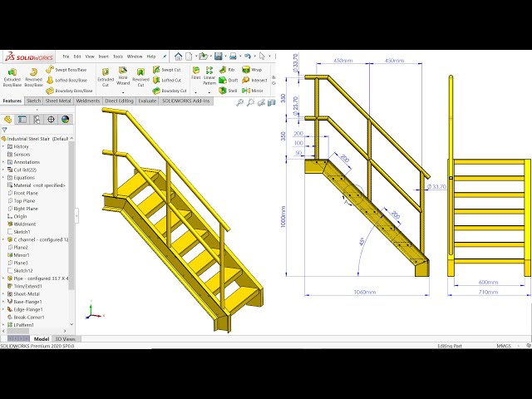This screenshot has height=399, width=532.
Task: Select the Linear Pattern tool
Action: (209, 76)
